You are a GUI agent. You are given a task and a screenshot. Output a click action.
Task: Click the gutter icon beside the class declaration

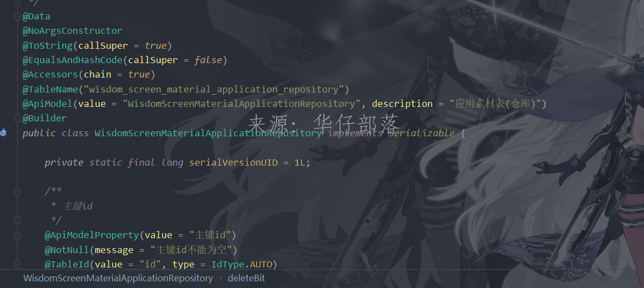point(3,132)
